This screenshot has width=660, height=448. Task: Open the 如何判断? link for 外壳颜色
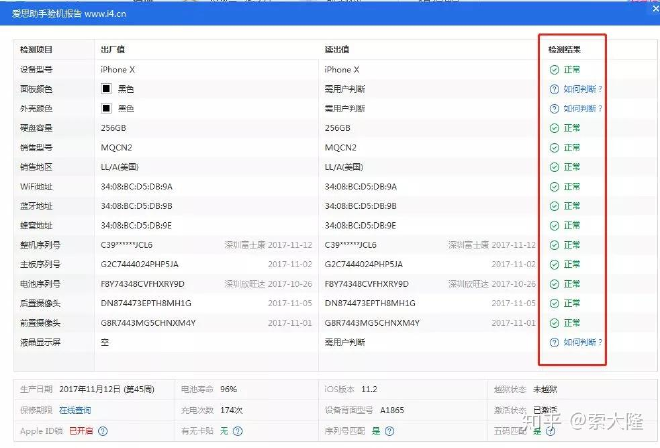pyautogui.click(x=583, y=109)
